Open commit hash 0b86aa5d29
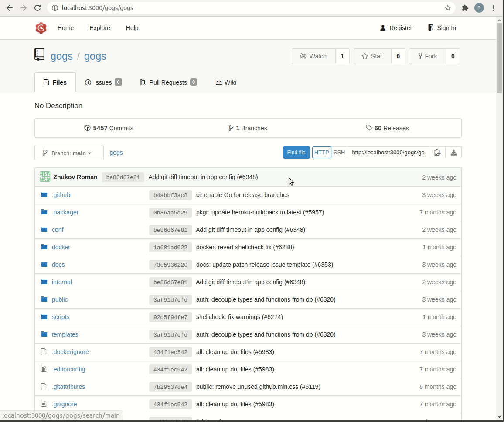 coord(170,212)
